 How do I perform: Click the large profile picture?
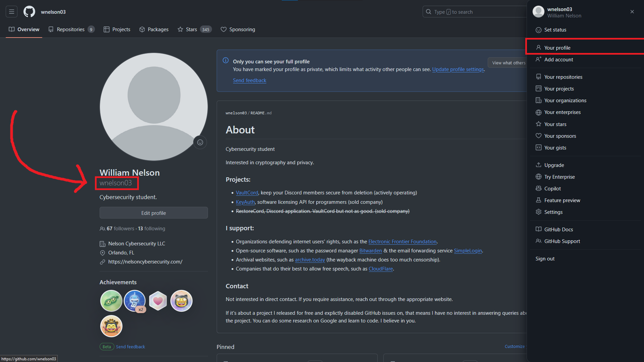[154, 107]
